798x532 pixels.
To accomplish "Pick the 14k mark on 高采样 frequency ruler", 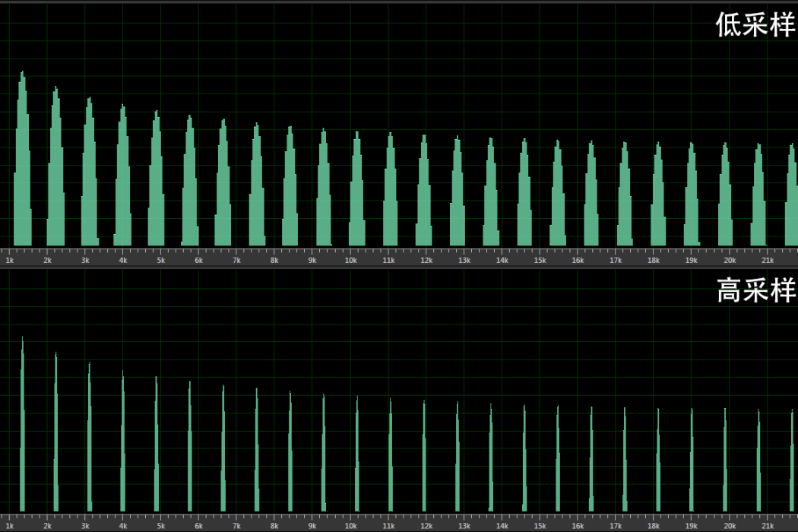I will [502, 526].
